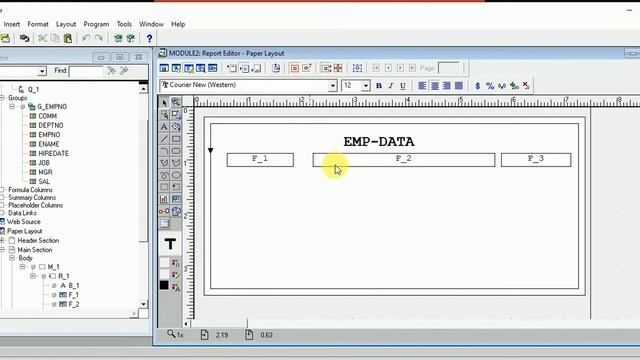Click the fill color white swatch
Screen dimensions: 640x360
(164, 262)
